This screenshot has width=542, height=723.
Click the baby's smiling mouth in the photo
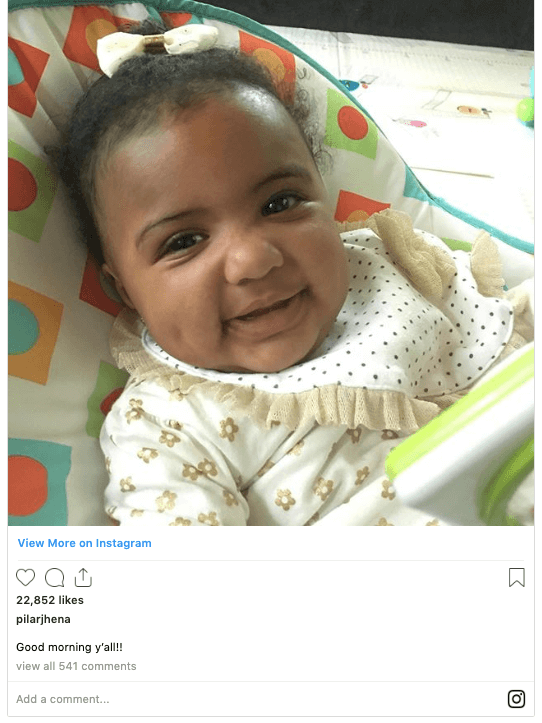click(x=267, y=308)
